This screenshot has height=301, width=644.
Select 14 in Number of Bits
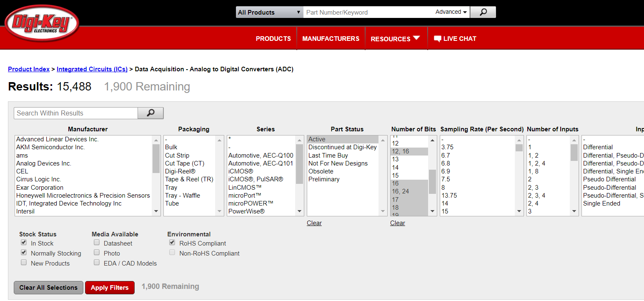click(409, 168)
